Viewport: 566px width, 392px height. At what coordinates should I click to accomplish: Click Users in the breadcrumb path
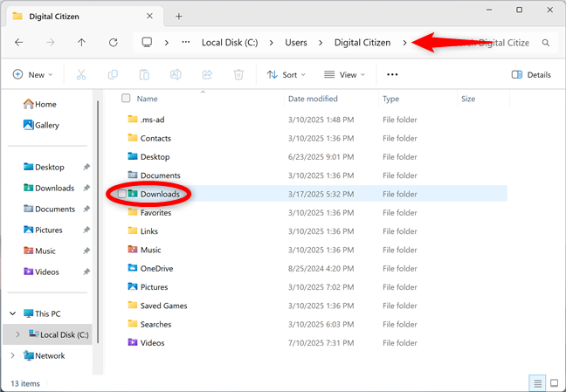(296, 43)
